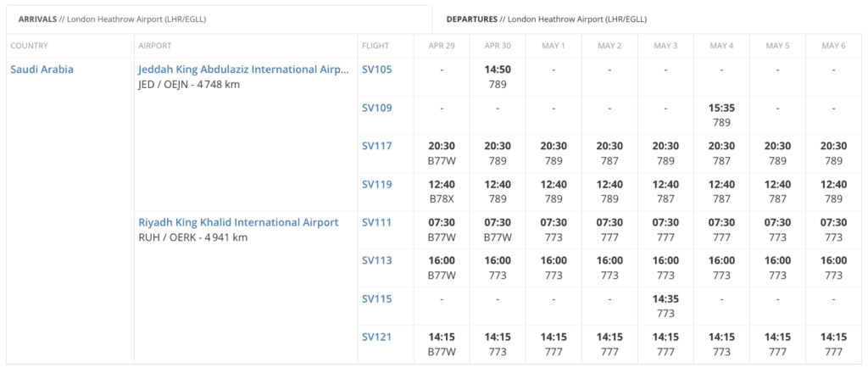Open Jeddah King Abdulaziz International Airport link

(244, 70)
